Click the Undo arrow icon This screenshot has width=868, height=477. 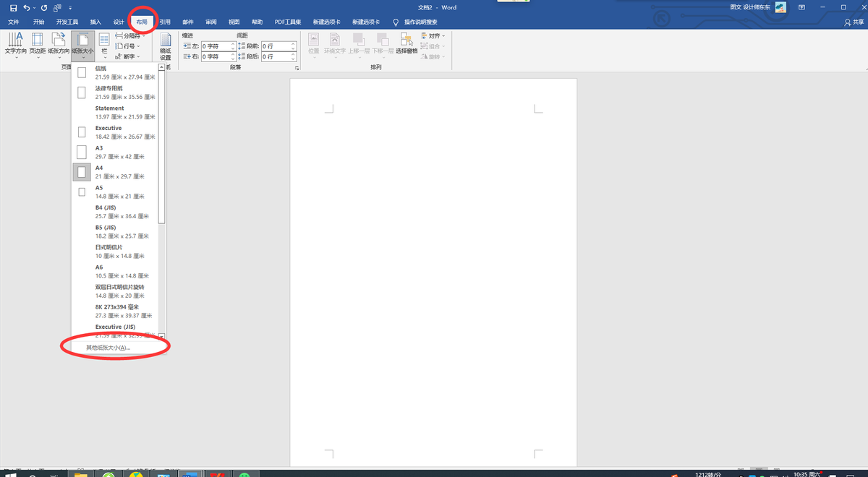tap(26, 7)
